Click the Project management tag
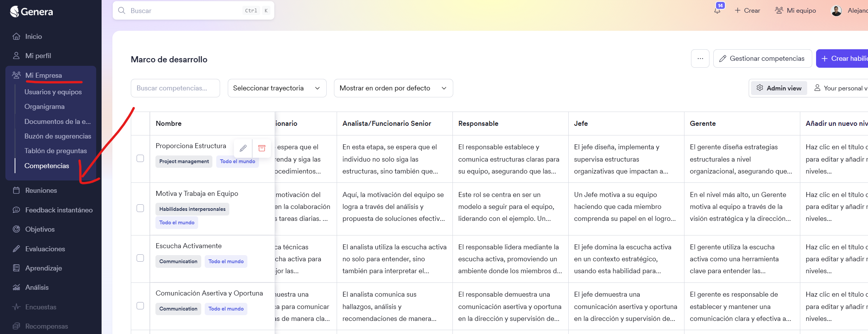The width and height of the screenshot is (868, 334). 184,161
